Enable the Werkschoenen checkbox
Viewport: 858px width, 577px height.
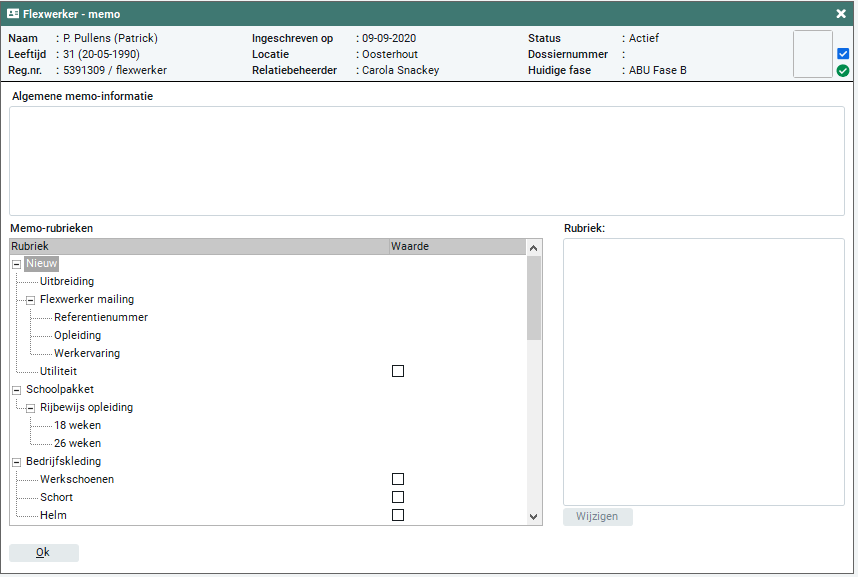coord(398,479)
